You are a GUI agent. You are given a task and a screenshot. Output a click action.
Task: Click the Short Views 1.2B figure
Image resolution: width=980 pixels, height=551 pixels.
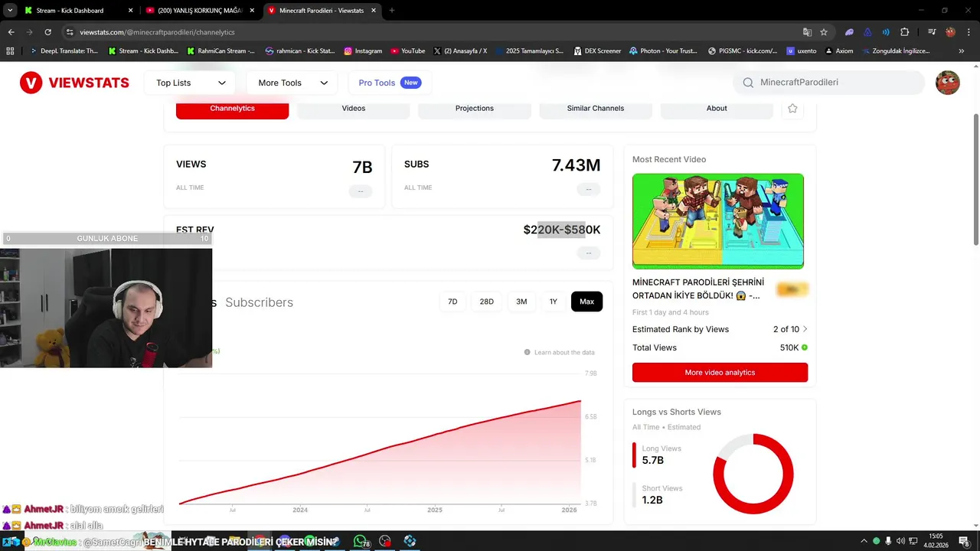click(652, 500)
